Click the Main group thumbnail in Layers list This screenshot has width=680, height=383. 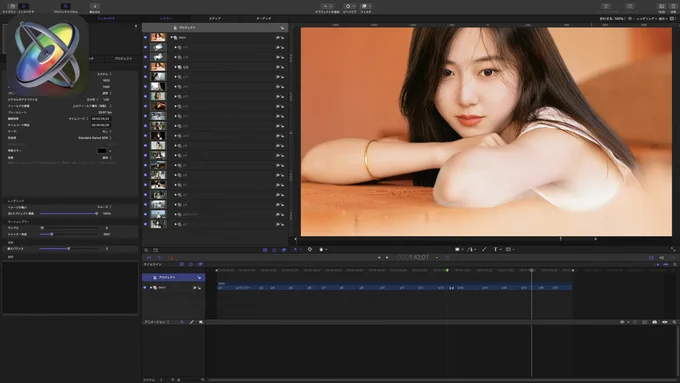point(158,38)
